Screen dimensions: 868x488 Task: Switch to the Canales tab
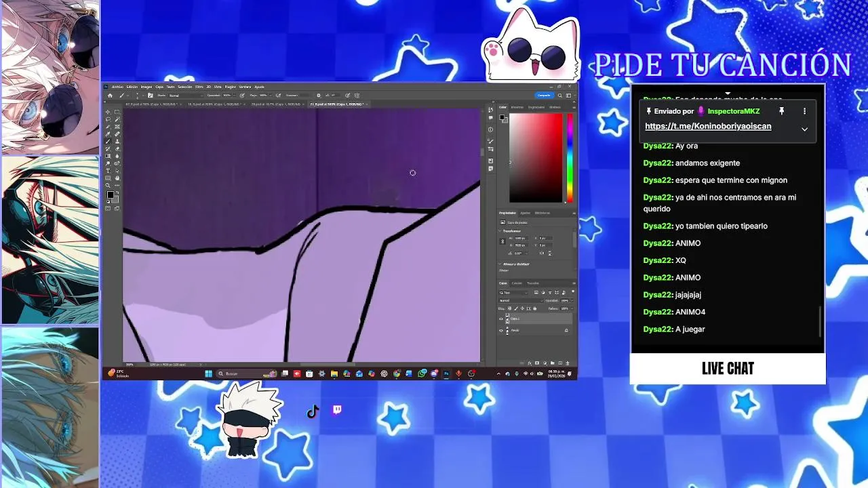517,283
